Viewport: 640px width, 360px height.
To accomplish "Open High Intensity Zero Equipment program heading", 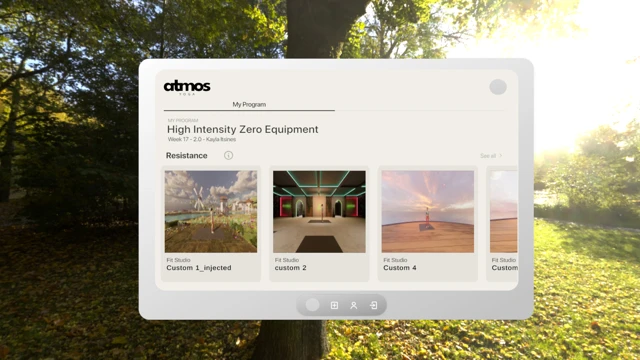I will (x=242, y=129).
